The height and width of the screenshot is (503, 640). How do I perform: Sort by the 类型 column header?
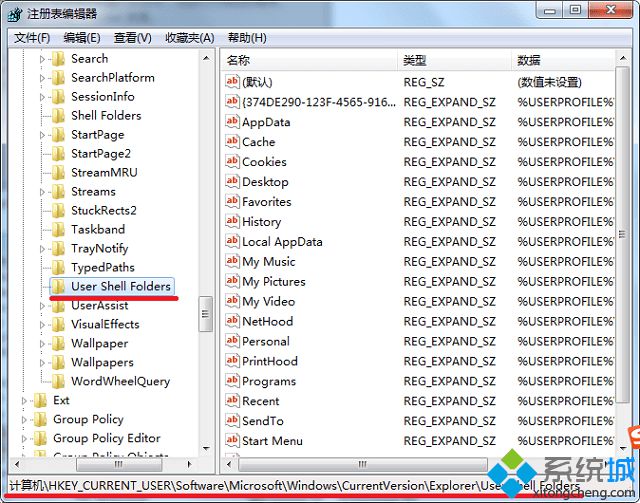click(454, 60)
